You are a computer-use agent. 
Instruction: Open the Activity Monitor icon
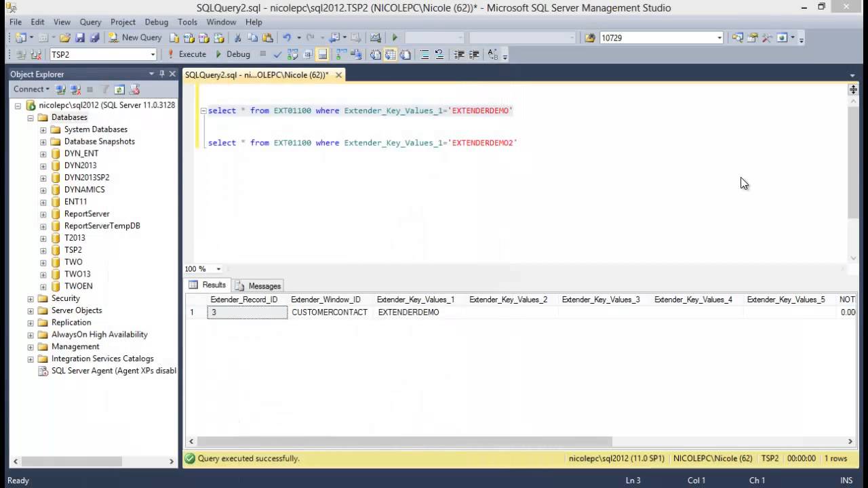[376, 38]
